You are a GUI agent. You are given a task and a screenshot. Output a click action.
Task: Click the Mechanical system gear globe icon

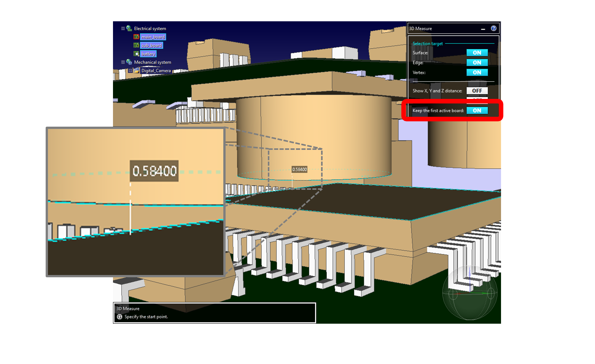(x=129, y=62)
